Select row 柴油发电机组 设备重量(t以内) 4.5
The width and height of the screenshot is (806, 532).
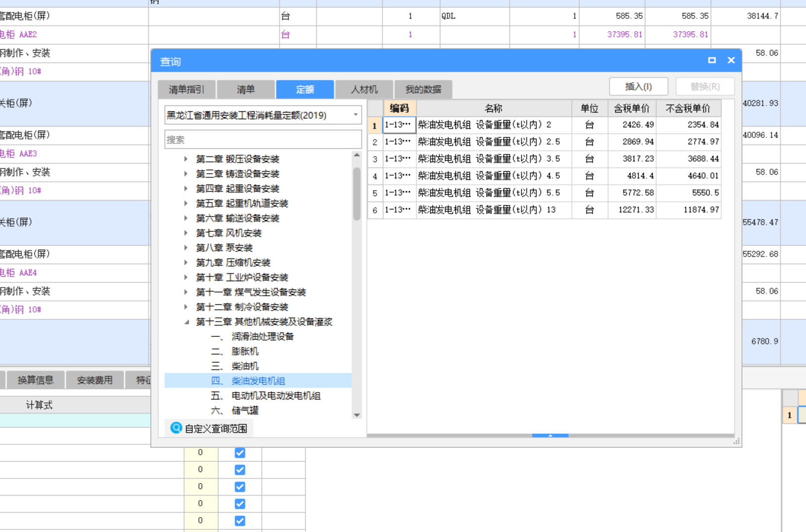[x=545, y=176]
